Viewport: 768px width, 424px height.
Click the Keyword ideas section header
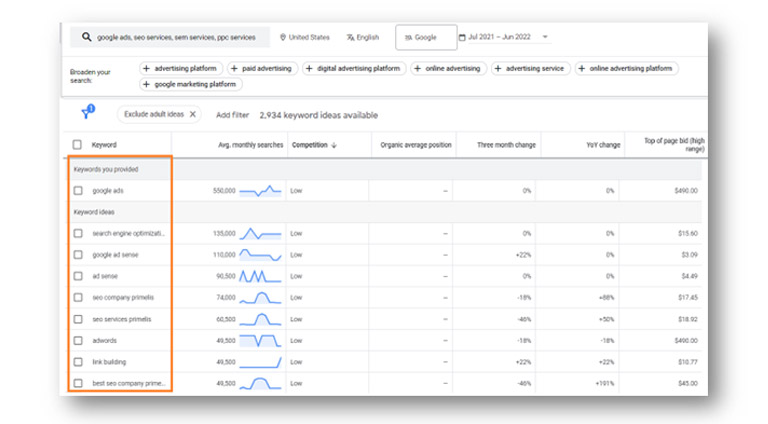[94, 212]
